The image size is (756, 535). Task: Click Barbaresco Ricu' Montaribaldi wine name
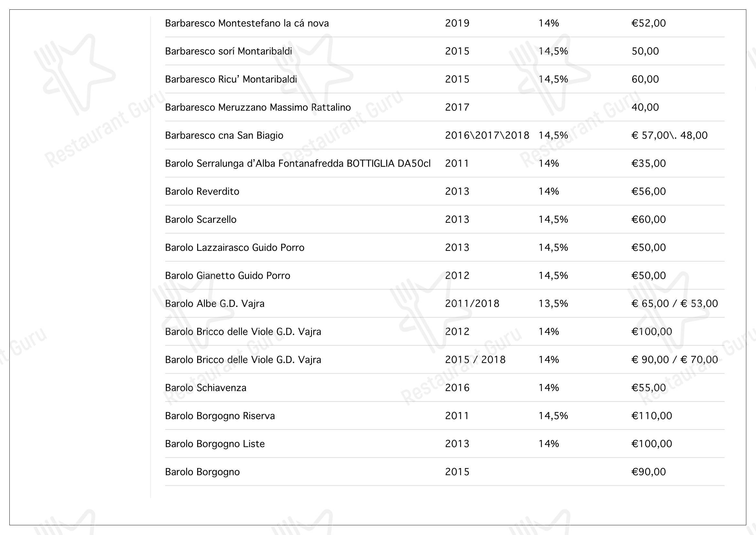tap(231, 79)
